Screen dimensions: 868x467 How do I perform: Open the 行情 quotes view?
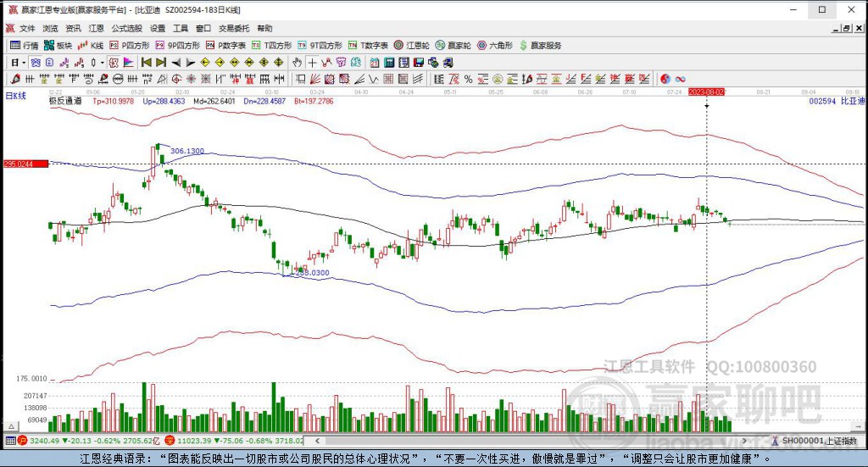click(x=25, y=46)
